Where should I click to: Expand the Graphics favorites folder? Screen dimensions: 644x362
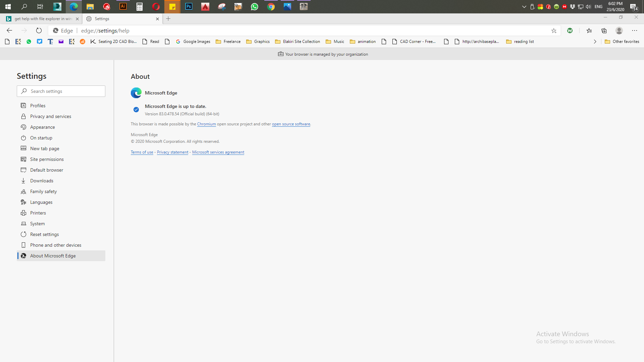(x=258, y=42)
